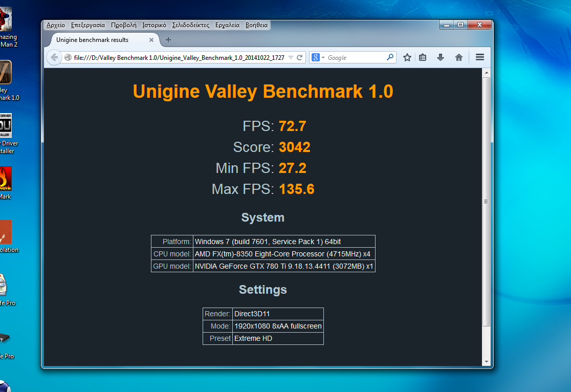571x392 pixels.
Task: Click the NVIDIA GeForce GTX 780 Ti cell
Action: (x=284, y=266)
